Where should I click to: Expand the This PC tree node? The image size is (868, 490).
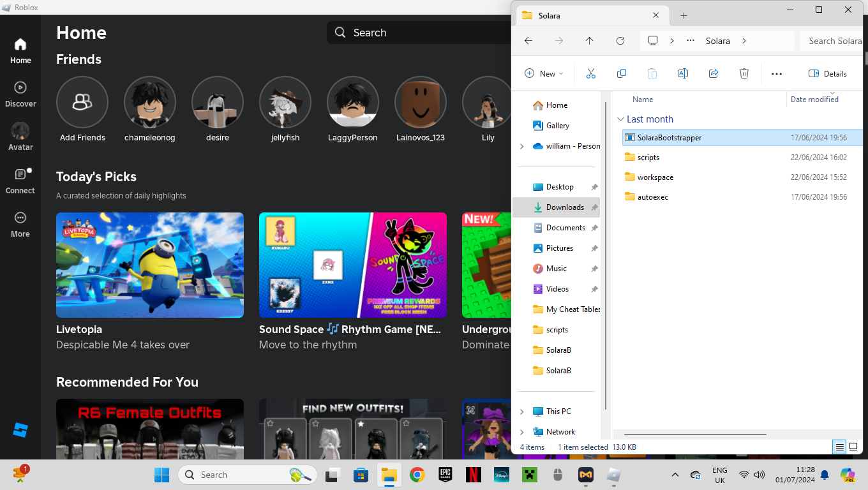pos(522,412)
